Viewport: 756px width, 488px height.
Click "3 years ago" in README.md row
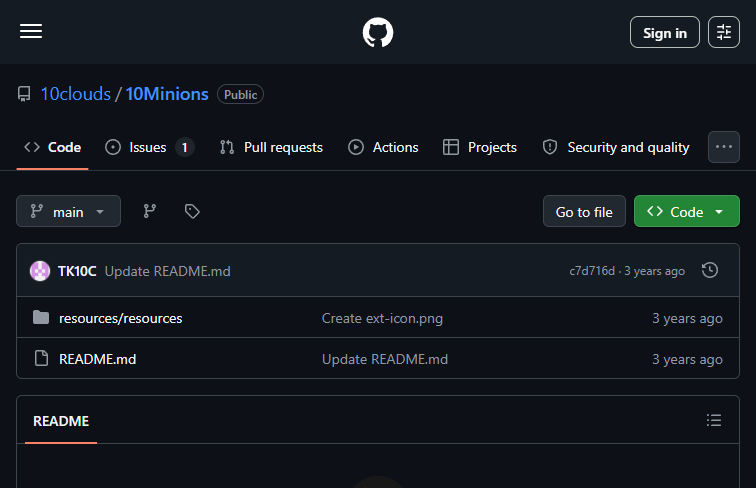(x=687, y=359)
